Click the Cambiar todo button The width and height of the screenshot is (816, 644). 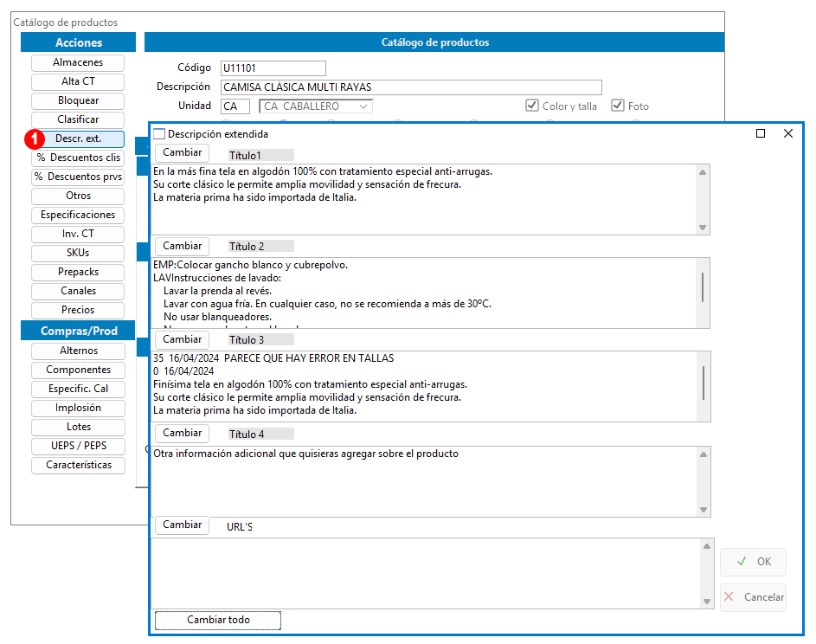(218, 620)
